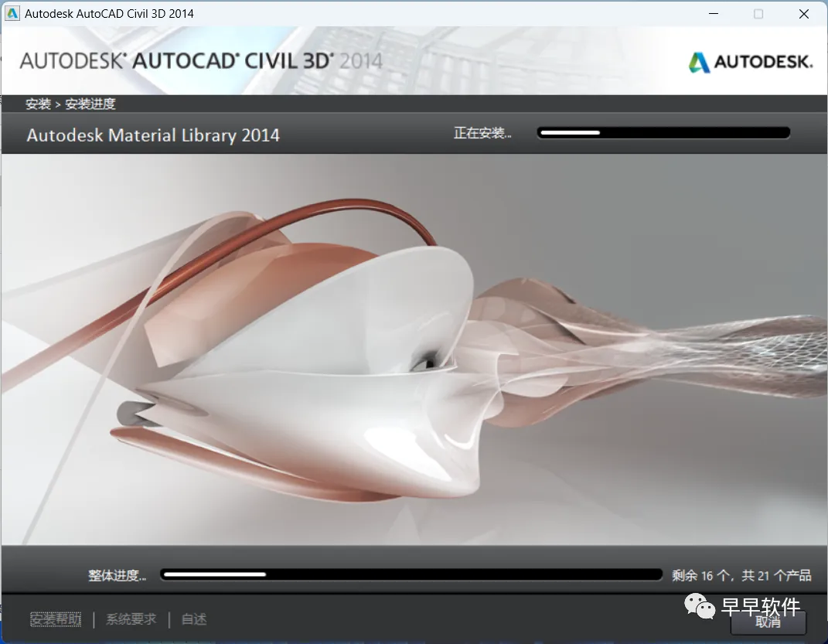Click the AutoCAD Civil 3D 2014 banner title
Screen dimensions: 828x644
201,61
